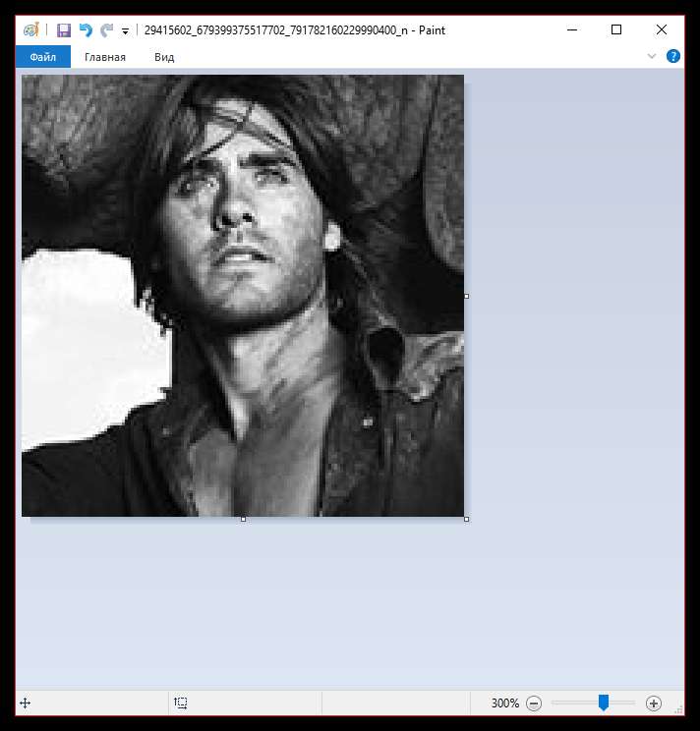This screenshot has width=700, height=731.
Task: Redo the last undone action
Action: [107, 30]
